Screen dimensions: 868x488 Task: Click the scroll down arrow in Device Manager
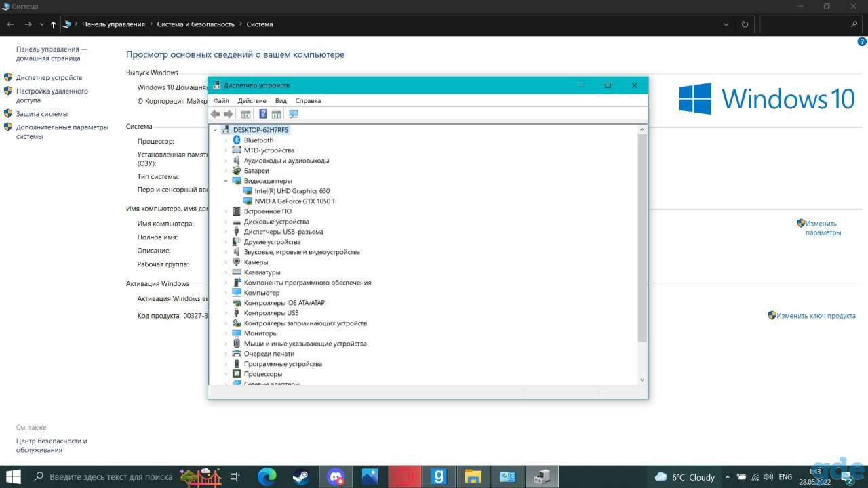642,380
